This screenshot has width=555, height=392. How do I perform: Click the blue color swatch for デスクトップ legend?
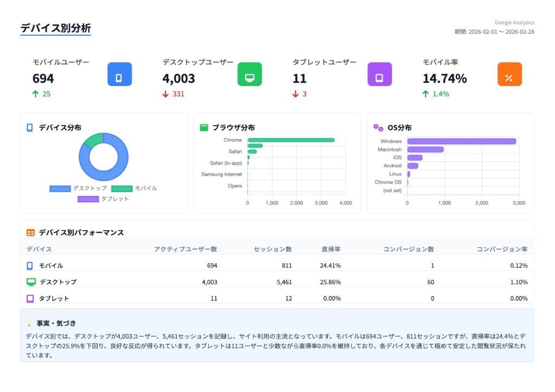60,188
